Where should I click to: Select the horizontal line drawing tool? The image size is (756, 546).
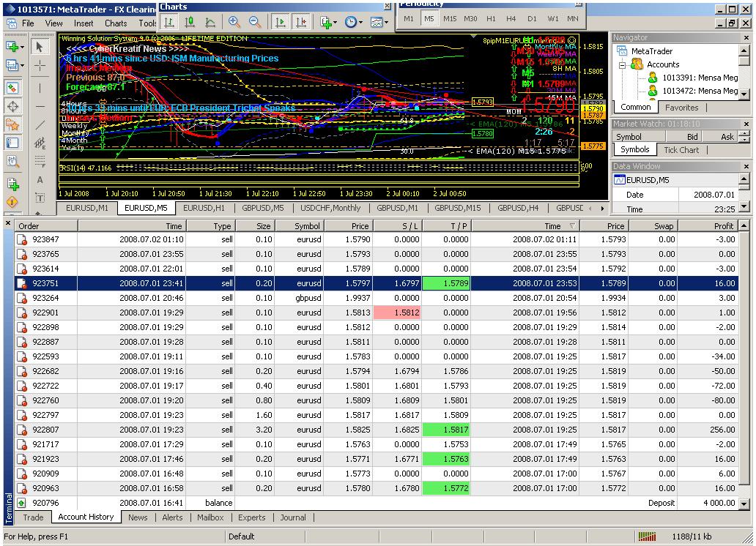(40, 107)
